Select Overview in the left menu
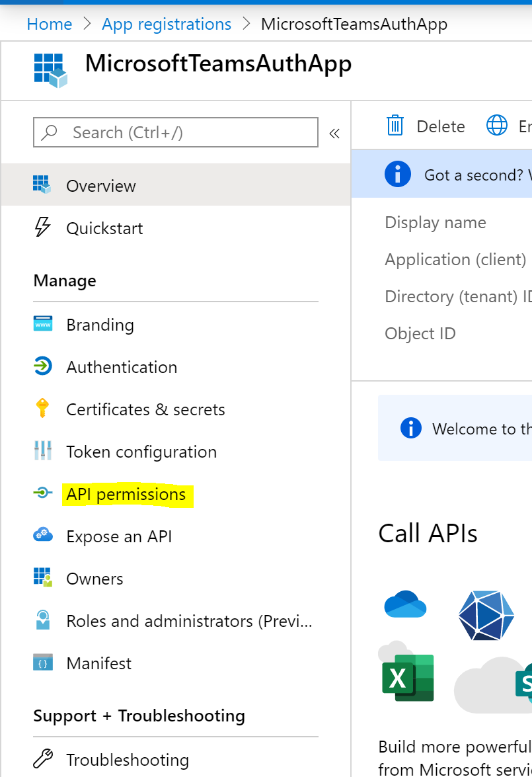The width and height of the screenshot is (532, 777). coord(101,186)
